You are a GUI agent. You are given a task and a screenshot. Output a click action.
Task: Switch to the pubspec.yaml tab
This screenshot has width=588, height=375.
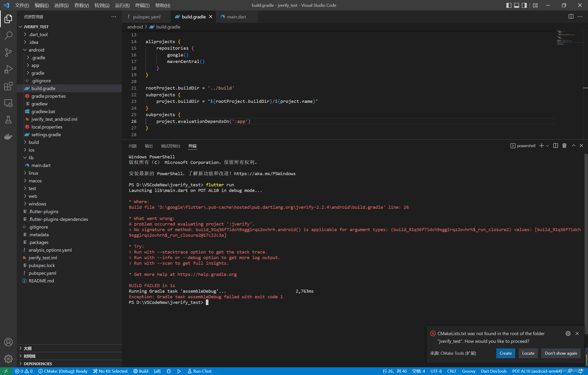(x=146, y=17)
